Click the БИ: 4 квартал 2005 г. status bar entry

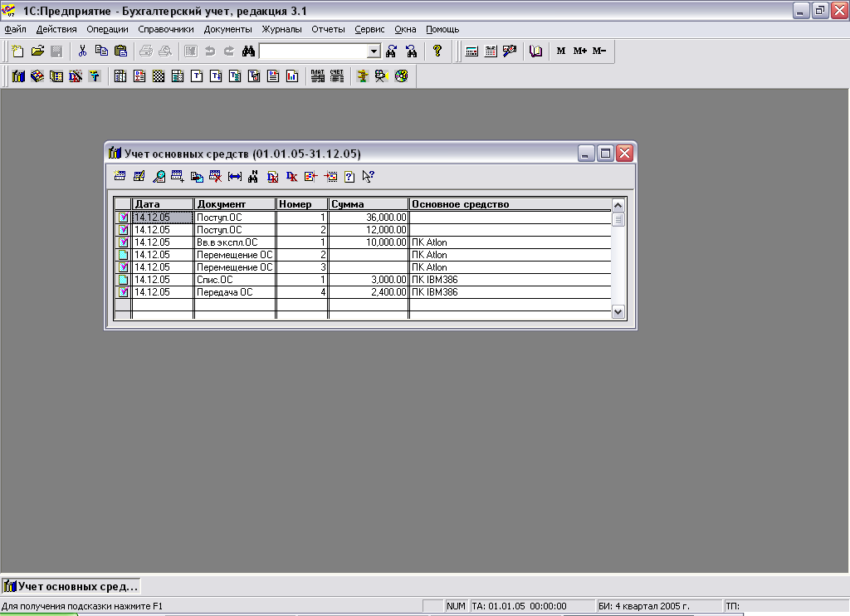(659, 606)
